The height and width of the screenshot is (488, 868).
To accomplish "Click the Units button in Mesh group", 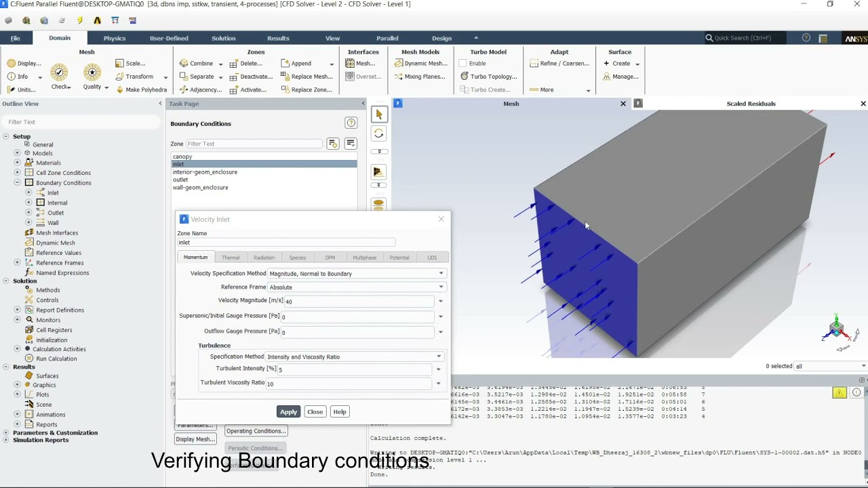I will pos(22,89).
